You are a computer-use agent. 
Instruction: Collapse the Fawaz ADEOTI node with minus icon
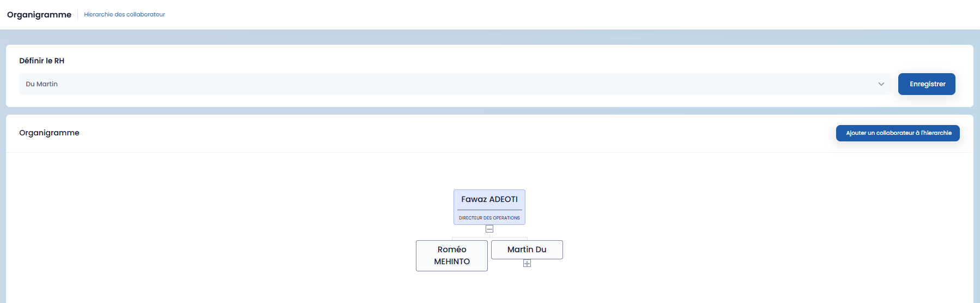point(489,229)
